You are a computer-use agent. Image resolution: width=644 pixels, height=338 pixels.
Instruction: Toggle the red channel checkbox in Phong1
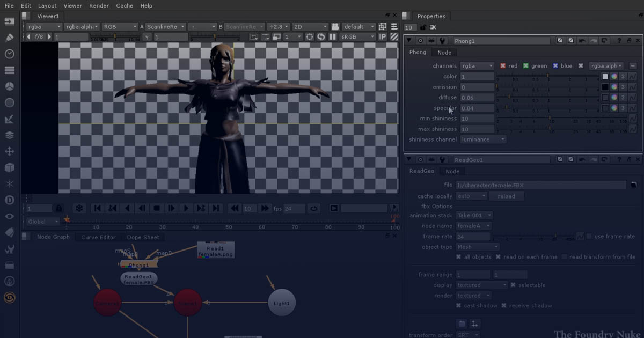pos(502,65)
